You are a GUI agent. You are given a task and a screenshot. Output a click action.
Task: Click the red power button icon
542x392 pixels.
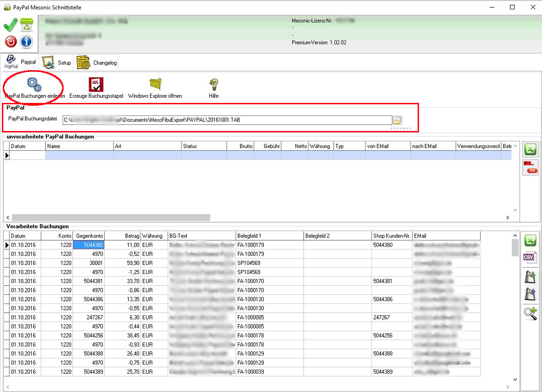tap(10, 42)
